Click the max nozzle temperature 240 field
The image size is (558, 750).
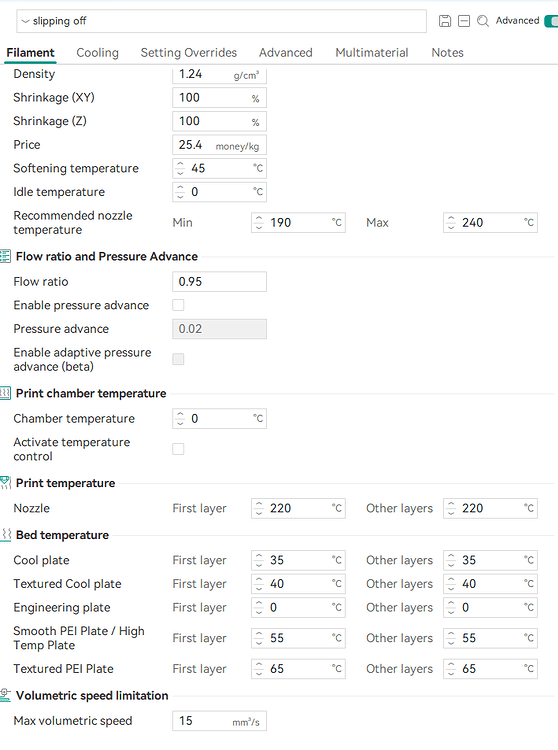(x=491, y=223)
